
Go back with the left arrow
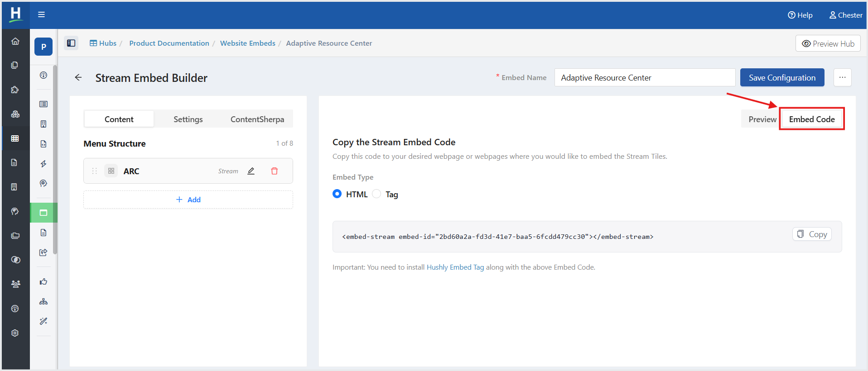(x=78, y=77)
